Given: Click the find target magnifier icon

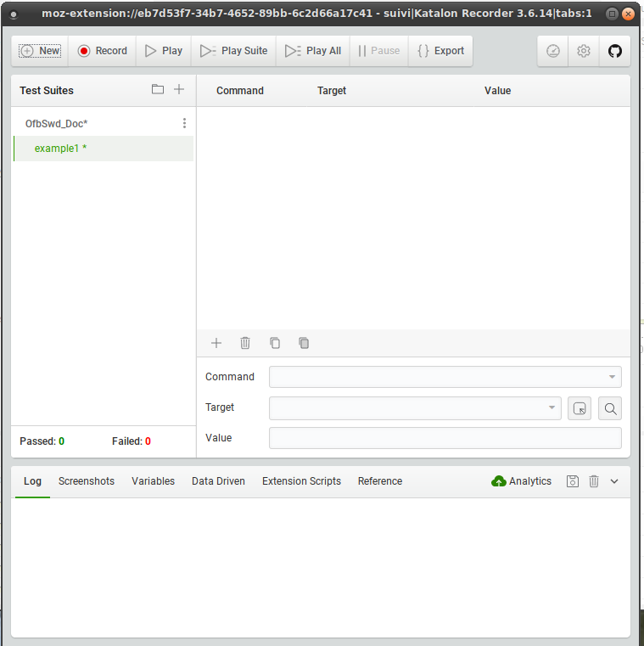Looking at the screenshot, I should tap(610, 408).
